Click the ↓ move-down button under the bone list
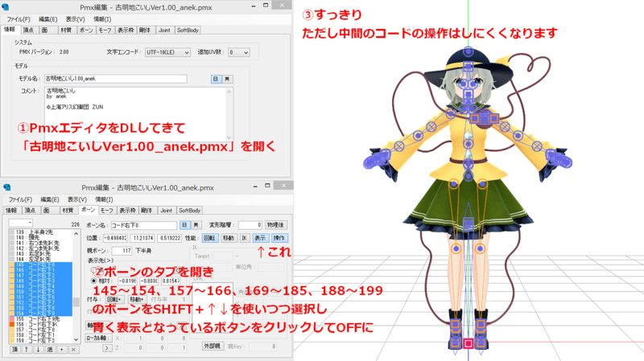This screenshot has height=361, width=644. 38,350
